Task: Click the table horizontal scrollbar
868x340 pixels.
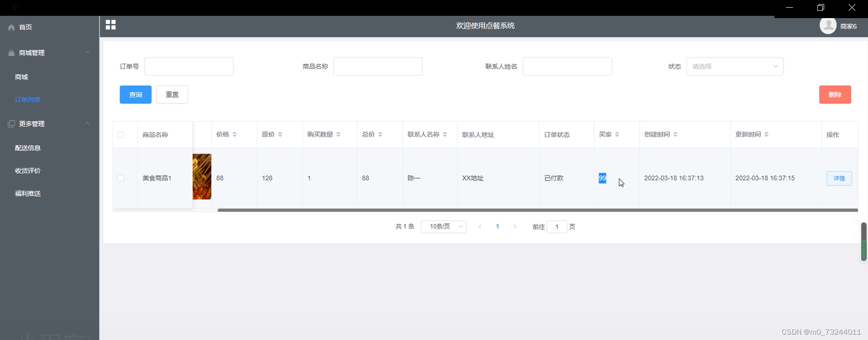Action: pos(538,210)
